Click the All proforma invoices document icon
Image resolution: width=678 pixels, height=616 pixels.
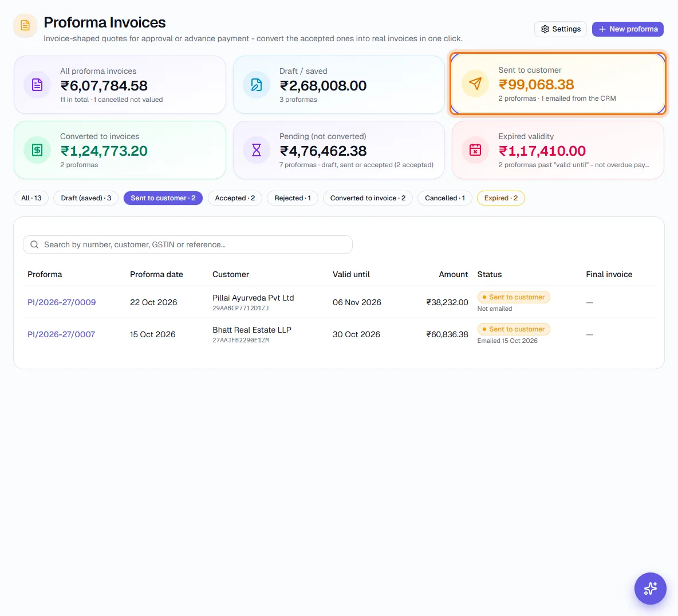[x=37, y=85]
